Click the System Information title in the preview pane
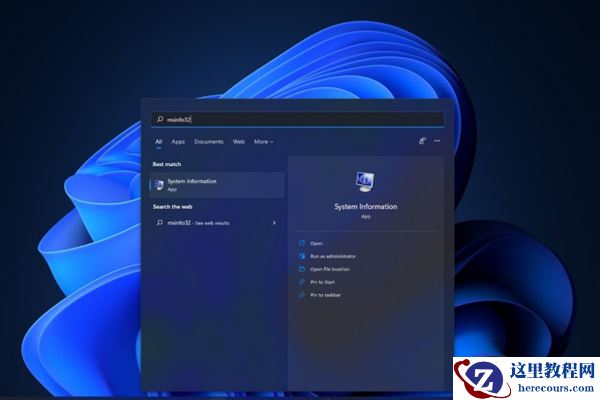The image size is (600, 400). click(x=365, y=207)
